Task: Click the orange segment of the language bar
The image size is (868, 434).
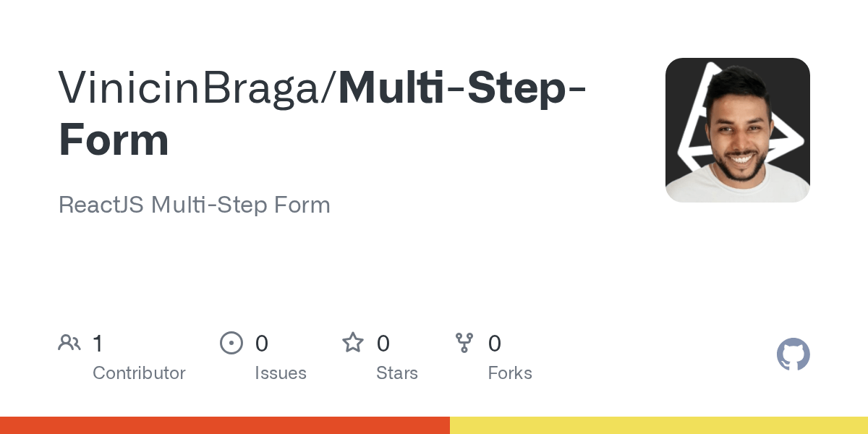Action: (224, 425)
